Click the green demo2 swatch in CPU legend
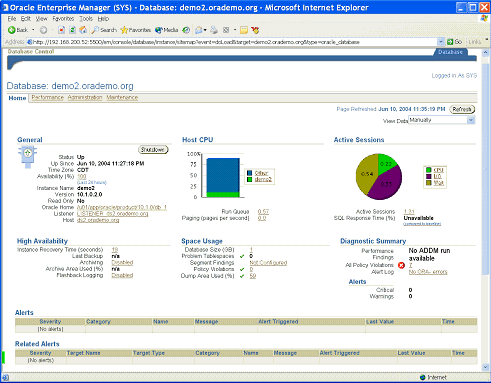This screenshot has height=383, width=491. tap(249, 179)
